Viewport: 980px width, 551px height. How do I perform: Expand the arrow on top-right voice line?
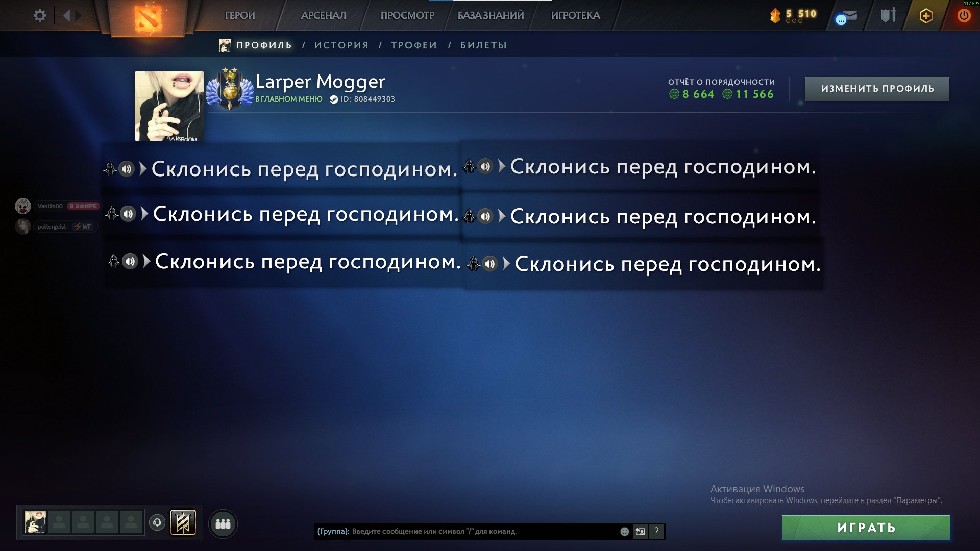tap(502, 166)
